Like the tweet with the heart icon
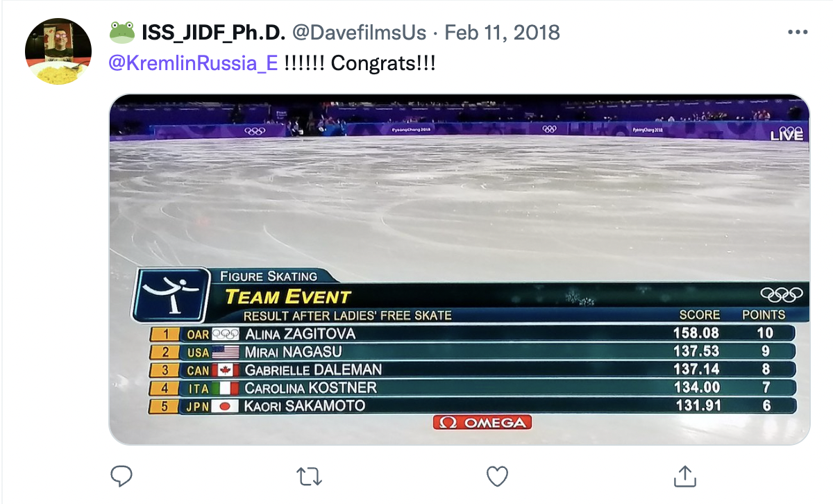The height and width of the screenshot is (504, 833). 497,476
